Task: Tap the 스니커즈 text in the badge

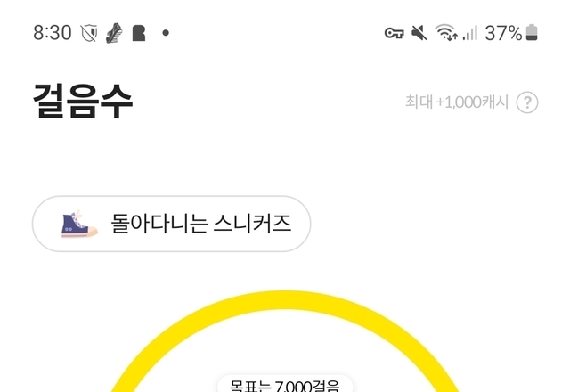Action: click(252, 224)
